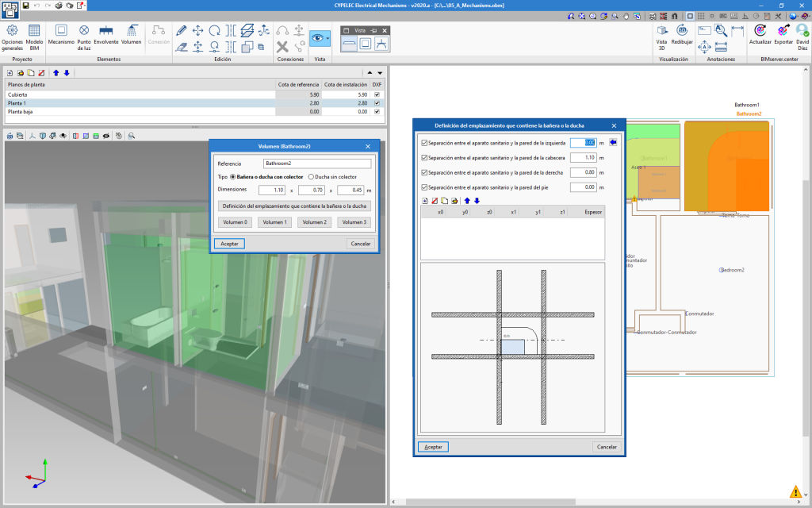Click the Actualizar icon
This screenshot has width=812, height=508.
[760, 34]
